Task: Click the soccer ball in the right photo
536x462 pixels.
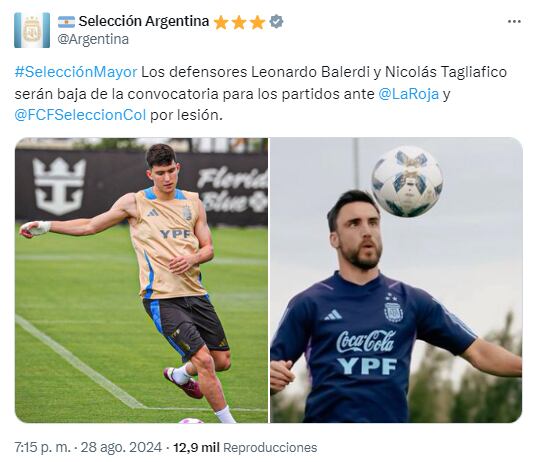Action: 407,181
